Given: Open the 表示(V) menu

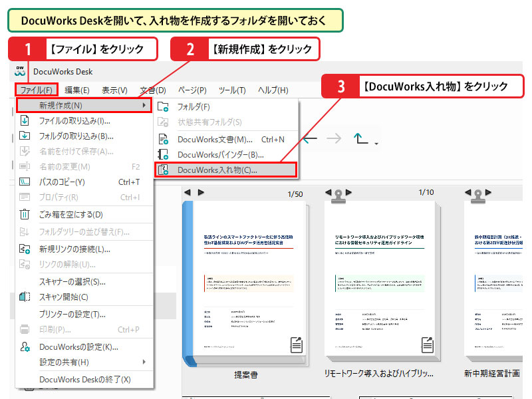Looking at the screenshot, I should (x=114, y=90).
